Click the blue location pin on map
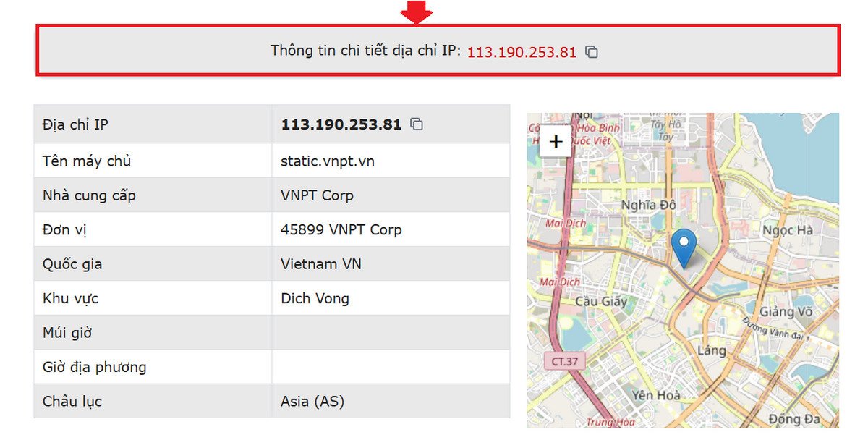 click(x=684, y=248)
